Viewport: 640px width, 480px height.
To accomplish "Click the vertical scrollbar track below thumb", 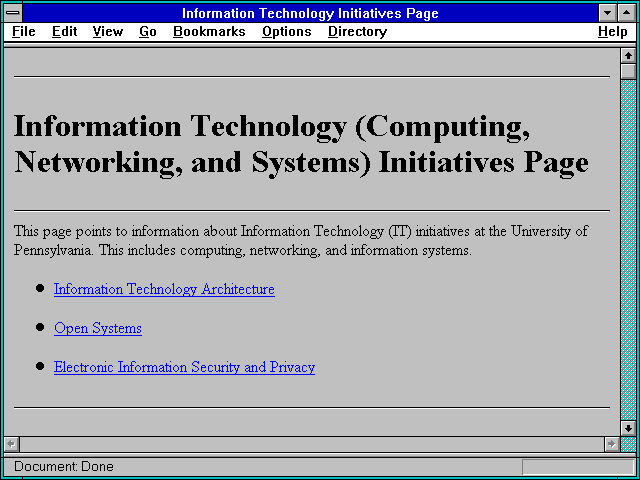I will (628, 250).
